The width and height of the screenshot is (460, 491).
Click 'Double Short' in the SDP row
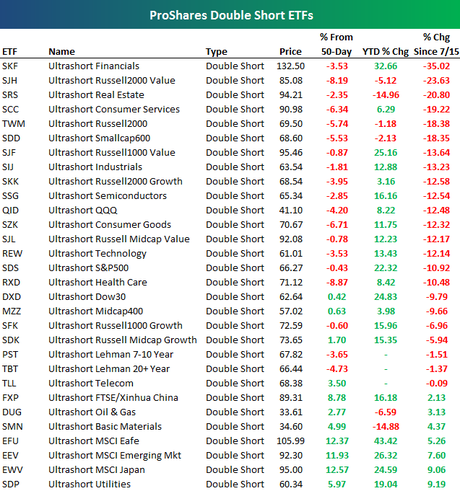point(235,484)
